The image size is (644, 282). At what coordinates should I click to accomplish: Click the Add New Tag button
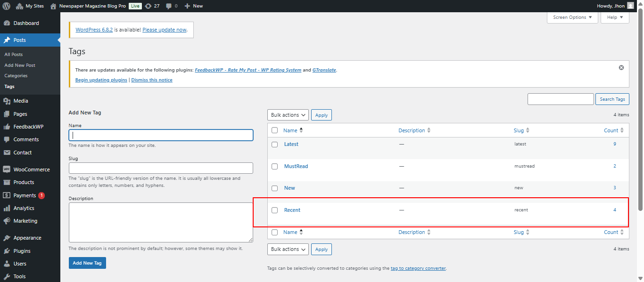pos(87,263)
